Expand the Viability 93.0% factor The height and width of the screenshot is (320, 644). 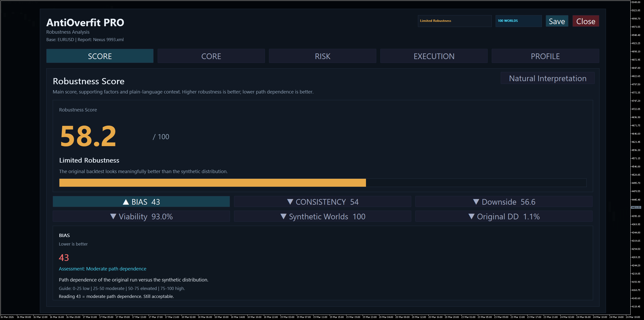coord(141,217)
